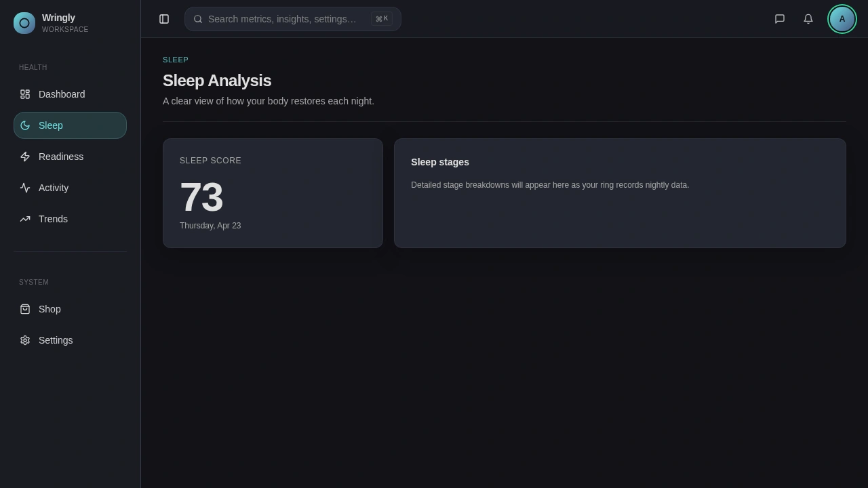Navigate to Activity section
The height and width of the screenshot is (488, 868).
coord(54,188)
